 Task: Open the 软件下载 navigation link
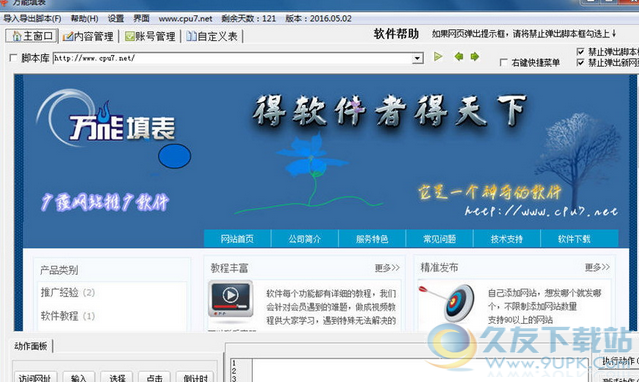click(574, 239)
